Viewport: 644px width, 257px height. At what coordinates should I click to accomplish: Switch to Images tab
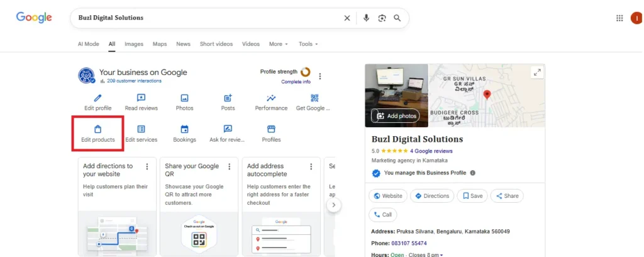point(134,44)
